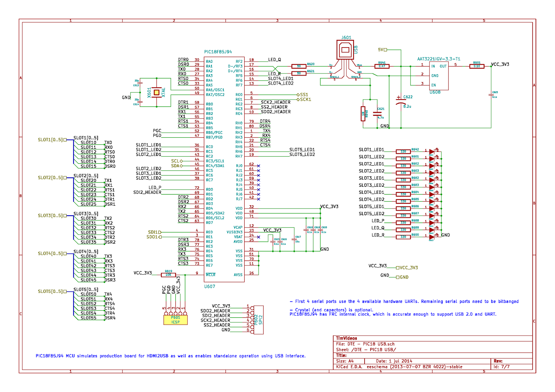The height and width of the screenshot is (392, 555).
Task: Click the 10K pull-up resistor R619
Action: tap(168, 275)
